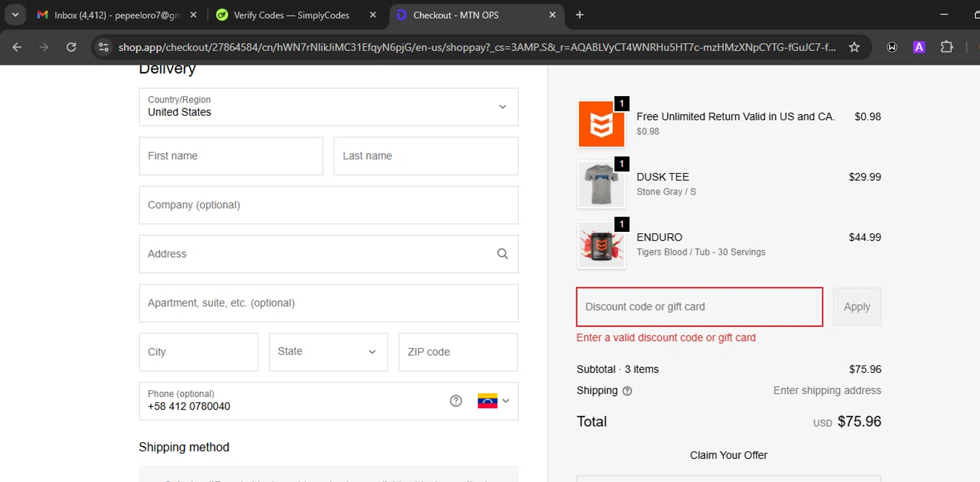The height and width of the screenshot is (482, 980).
Task: Click the Company (optional) field
Action: tap(329, 205)
